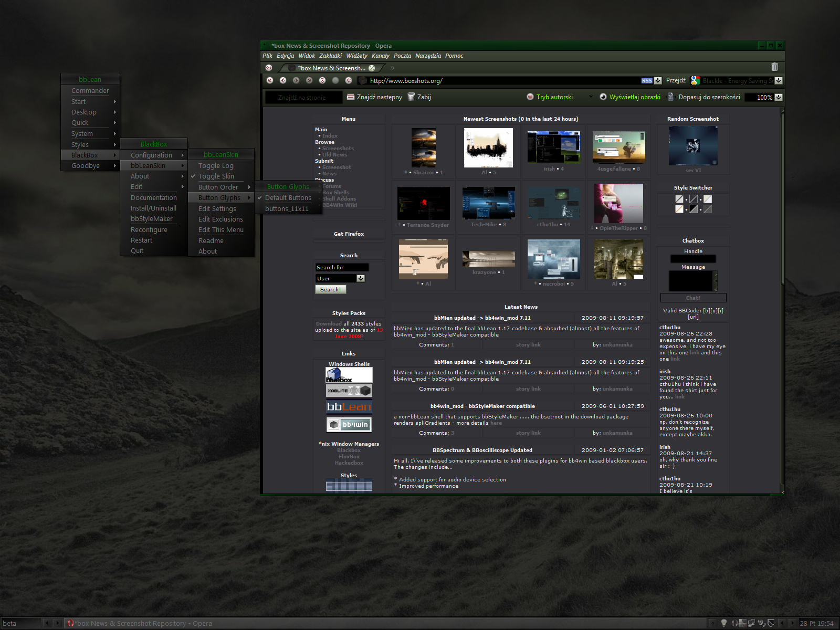Image resolution: width=840 pixels, height=630 pixels.
Task: Click the Google icon in search field
Action: (x=696, y=80)
